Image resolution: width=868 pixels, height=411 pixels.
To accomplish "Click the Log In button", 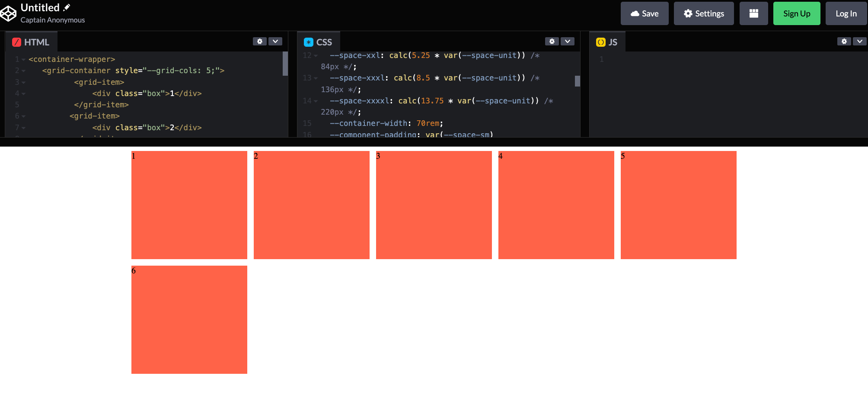I will pyautogui.click(x=846, y=13).
